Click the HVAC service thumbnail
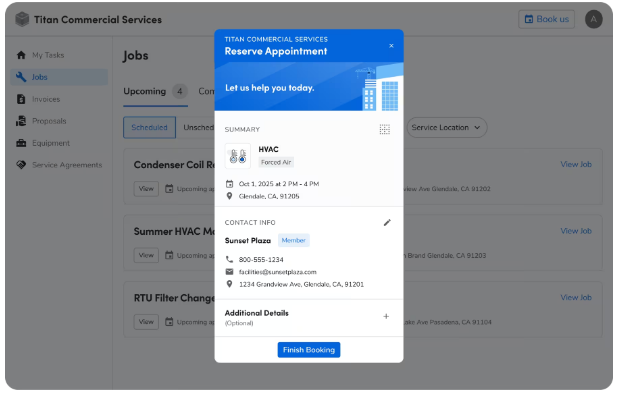 click(x=238, y=156)
